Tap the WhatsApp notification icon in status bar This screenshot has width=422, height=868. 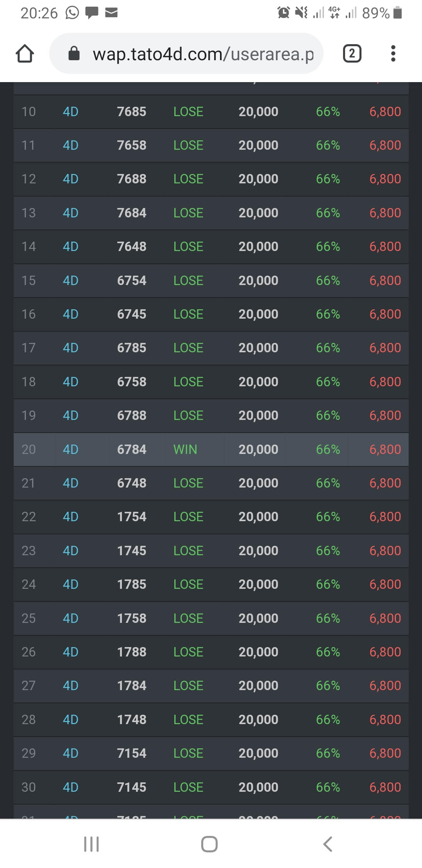(x=72, y=13)
